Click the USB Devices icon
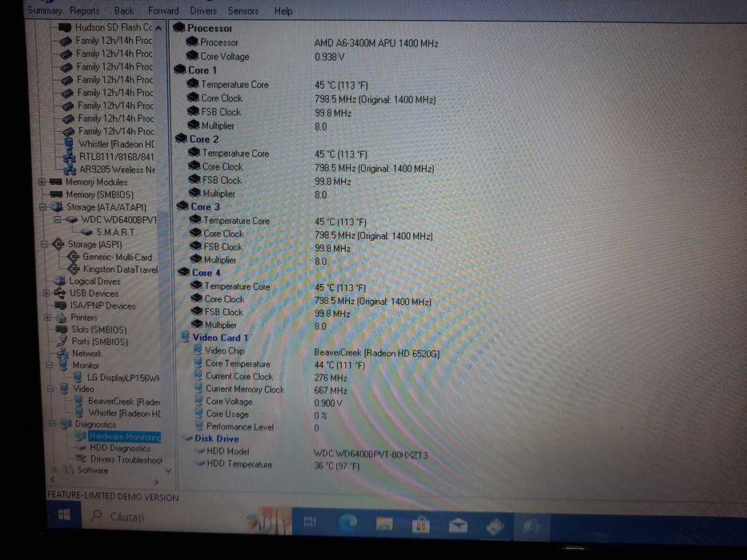The image size is (747, 560). coord(60,293)
